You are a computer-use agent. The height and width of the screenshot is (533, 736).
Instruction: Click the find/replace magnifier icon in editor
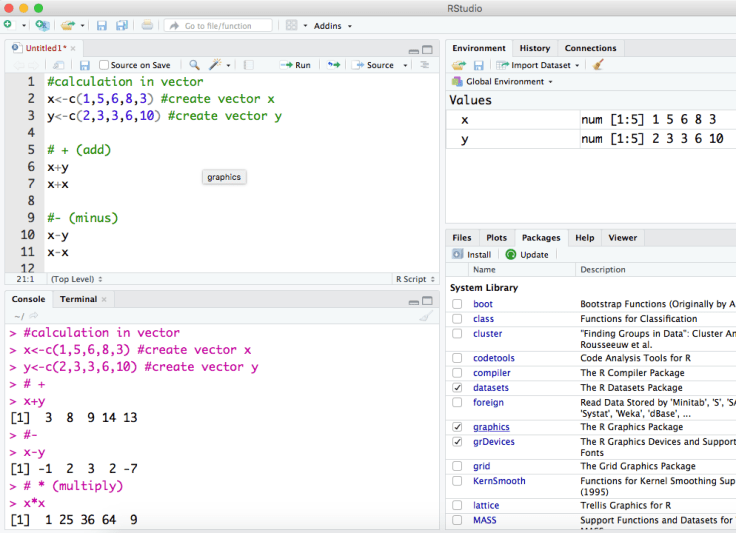point(194,65)
